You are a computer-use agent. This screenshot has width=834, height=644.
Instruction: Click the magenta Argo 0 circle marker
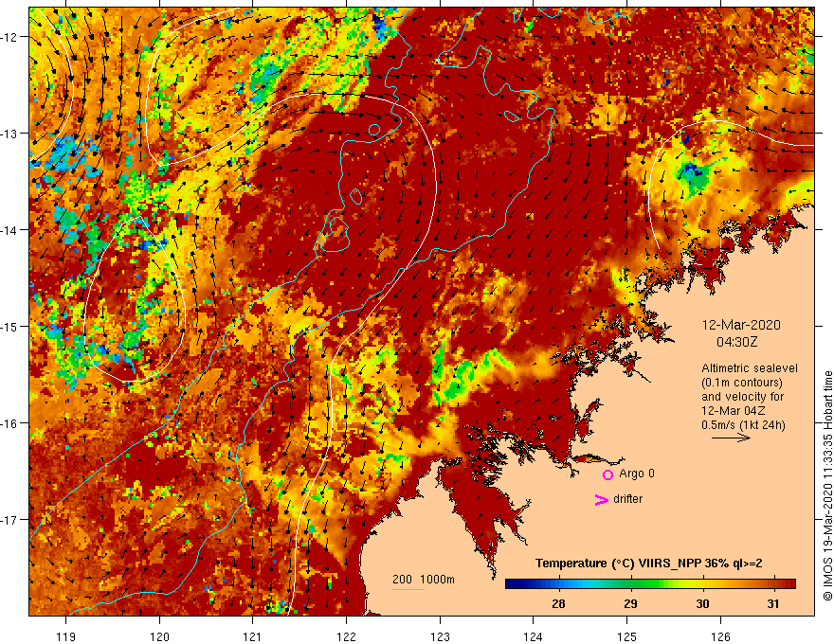pos(607,474)
